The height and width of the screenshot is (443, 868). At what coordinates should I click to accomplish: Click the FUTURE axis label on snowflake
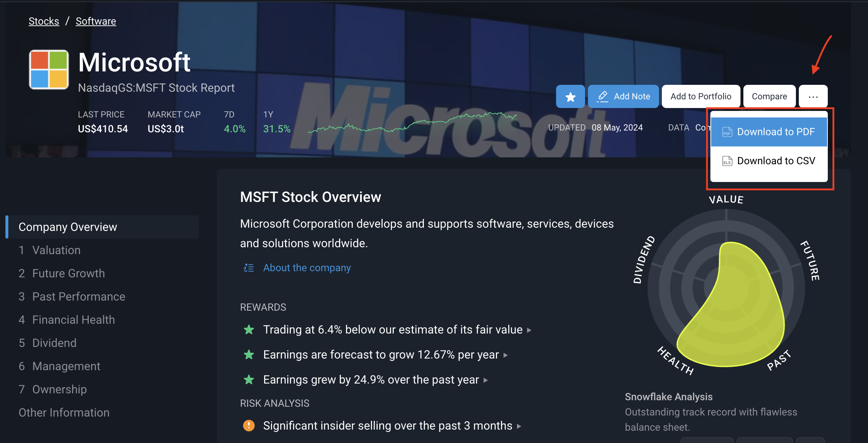(x=810, y=260)
